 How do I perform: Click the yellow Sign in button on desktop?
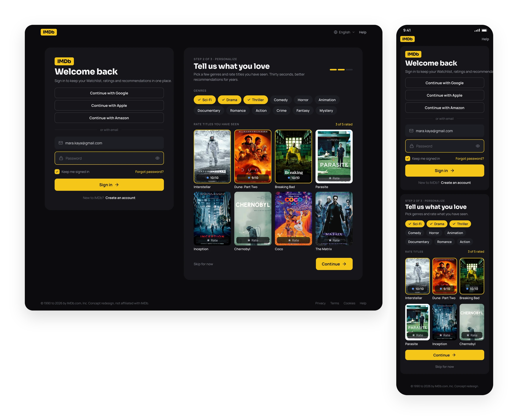coord(109,185)
